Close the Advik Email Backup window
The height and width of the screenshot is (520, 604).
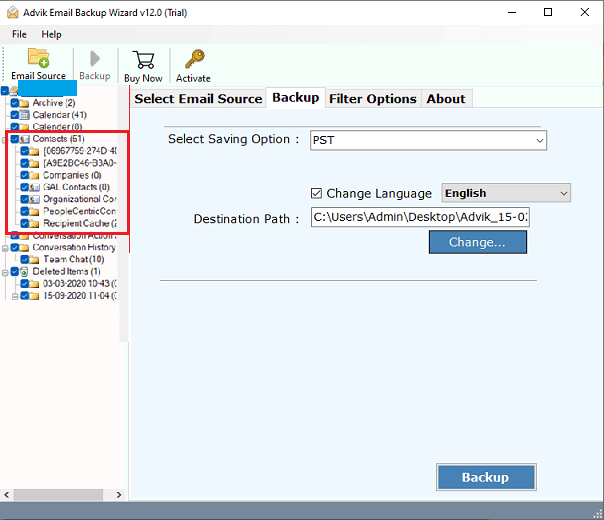coord(585,12)
